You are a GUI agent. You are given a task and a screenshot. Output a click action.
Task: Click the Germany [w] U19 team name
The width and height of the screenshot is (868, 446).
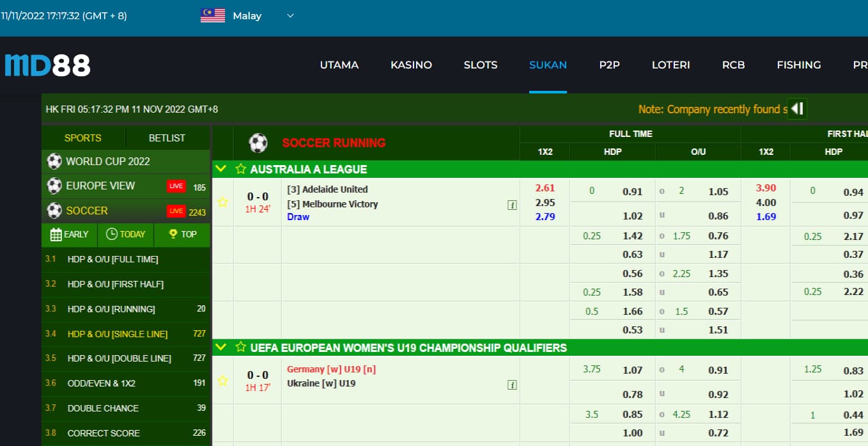(x=332, y=369)
